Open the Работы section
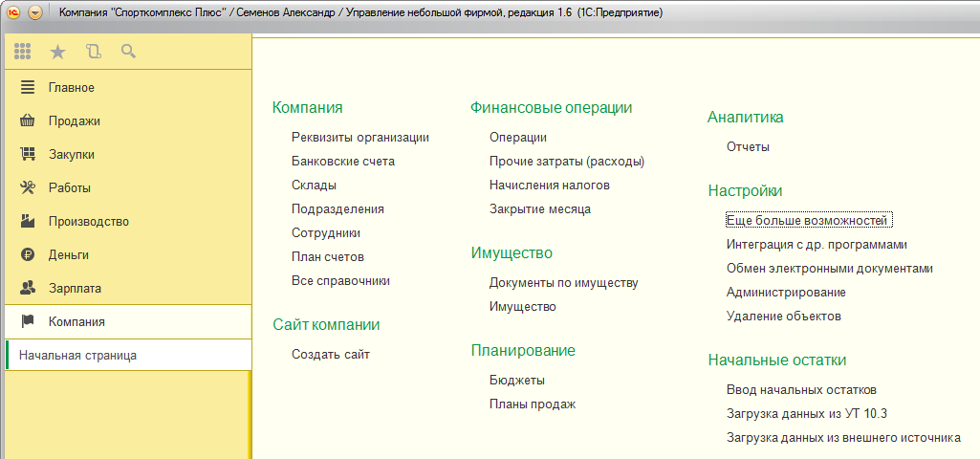980x459 pixels. (128, 187)
